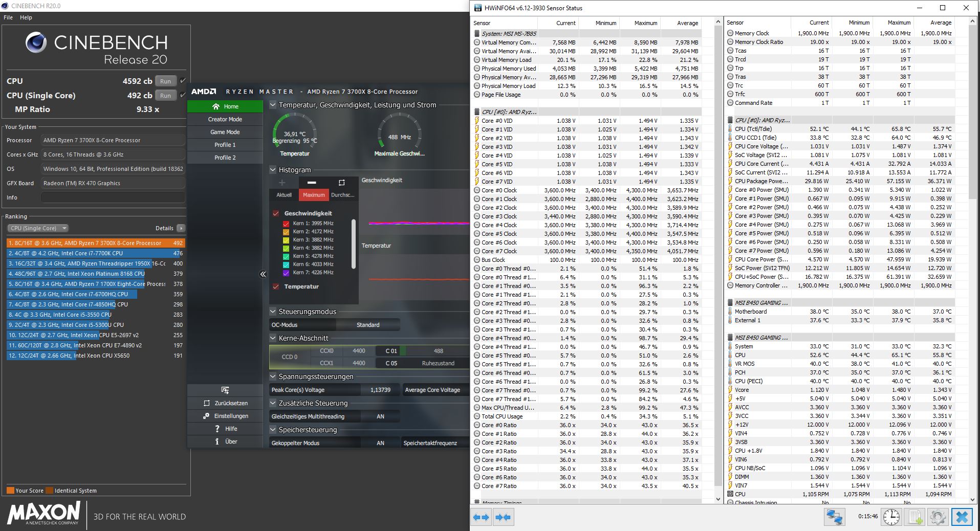Open Creator Mode in Ryzen Master
Image resolution: width=980 pixels, height=531 pixels.
pyautogui.click(x=225, y=119)
